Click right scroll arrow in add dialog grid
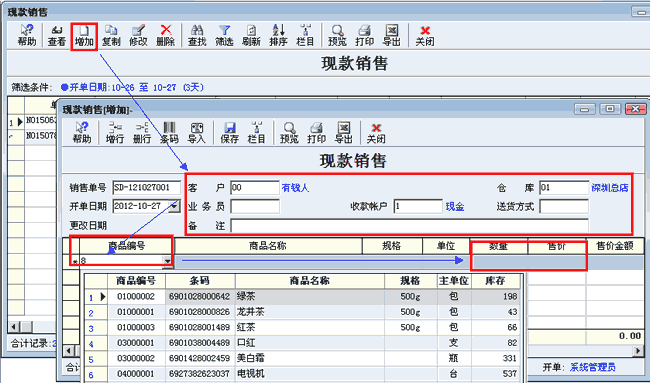 638,351
